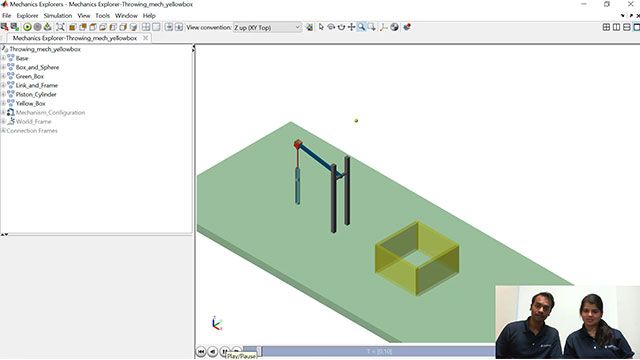Click the first toolbar icon with red mark

point(4,27)
